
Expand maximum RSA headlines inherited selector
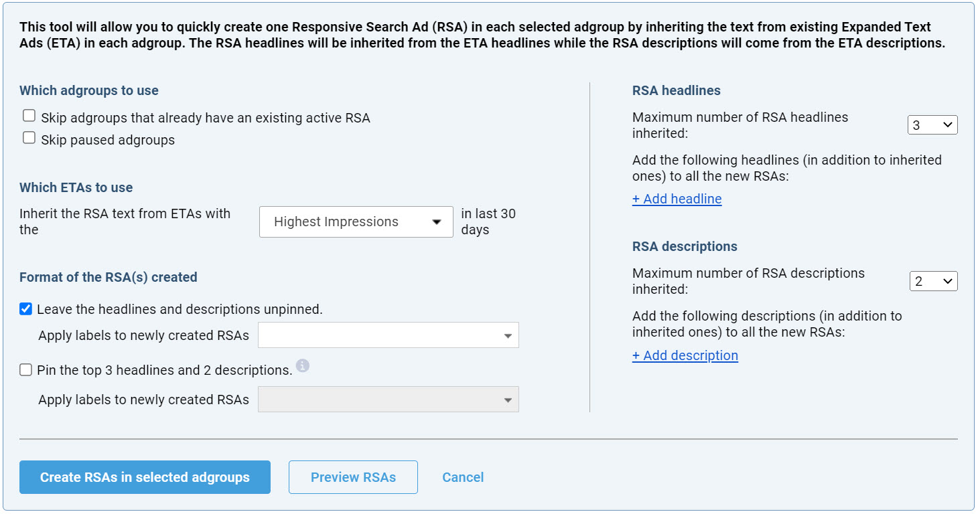coord(932,125)
